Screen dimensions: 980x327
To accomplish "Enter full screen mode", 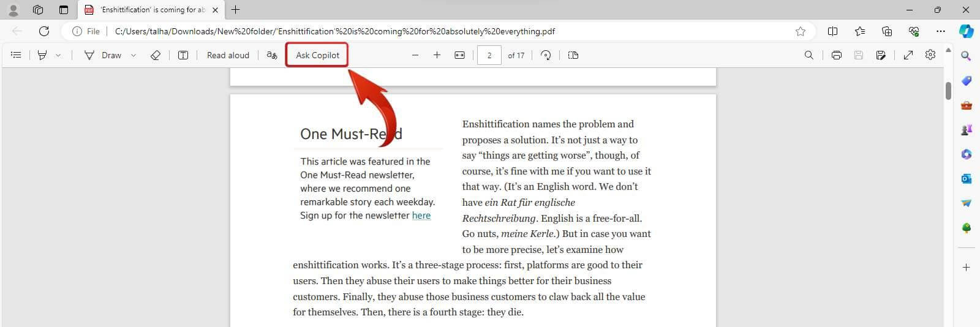I will coord(908,55).
